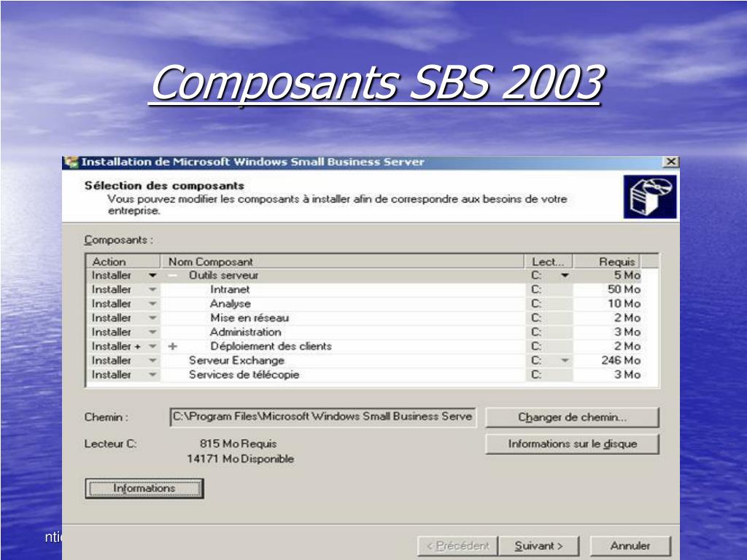Screen dimensions: 747x560
Task: Click the Sélection des composants heading
Action: click(x=164, y=186)
